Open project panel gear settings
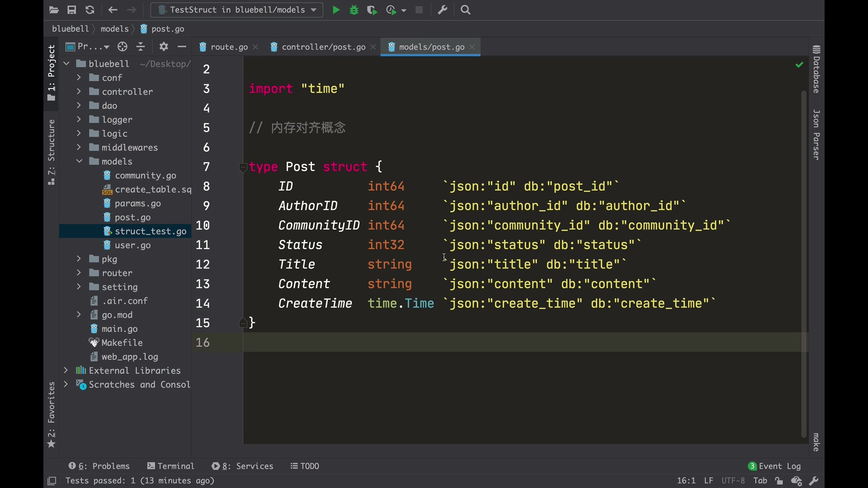Screen dimensions: 868x488 (164, 47)
